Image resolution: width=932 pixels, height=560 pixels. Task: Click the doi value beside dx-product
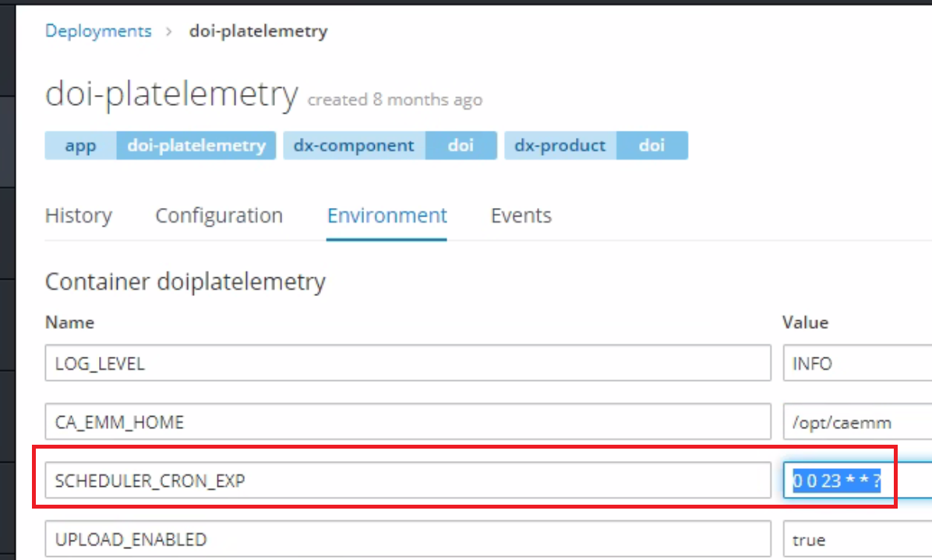point(652,146)
